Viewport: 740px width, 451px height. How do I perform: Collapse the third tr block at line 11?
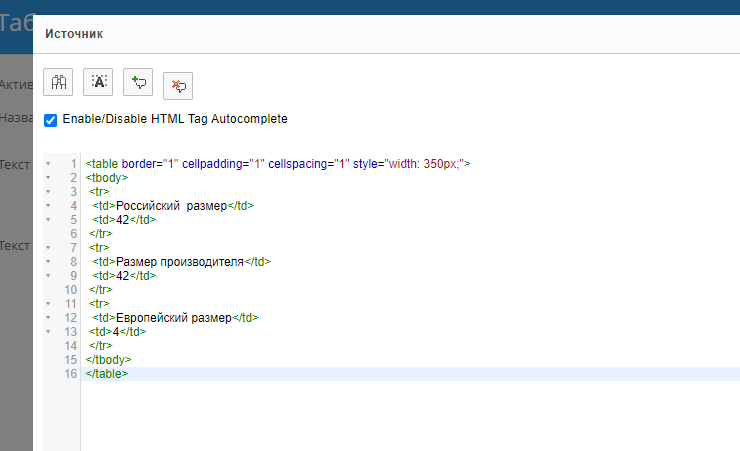47,303
